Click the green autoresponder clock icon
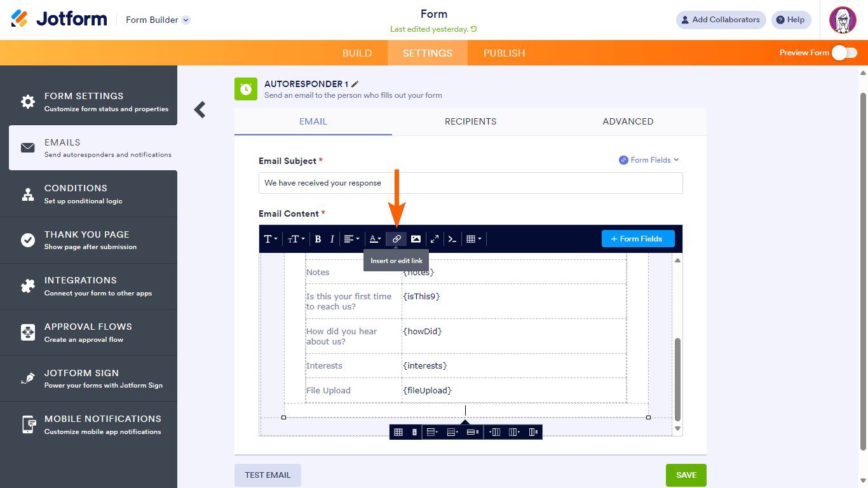Image resolution: width=868 pixels, height=488 pixels. click(x=246, y=89)
